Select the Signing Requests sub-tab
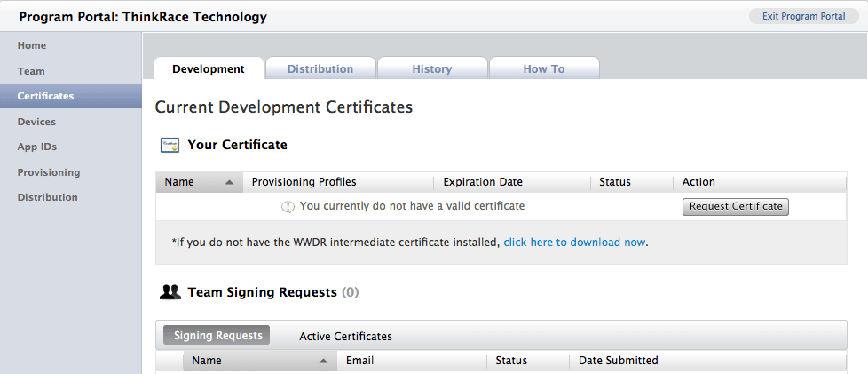The image size is (868, 374). click(217, 335)
